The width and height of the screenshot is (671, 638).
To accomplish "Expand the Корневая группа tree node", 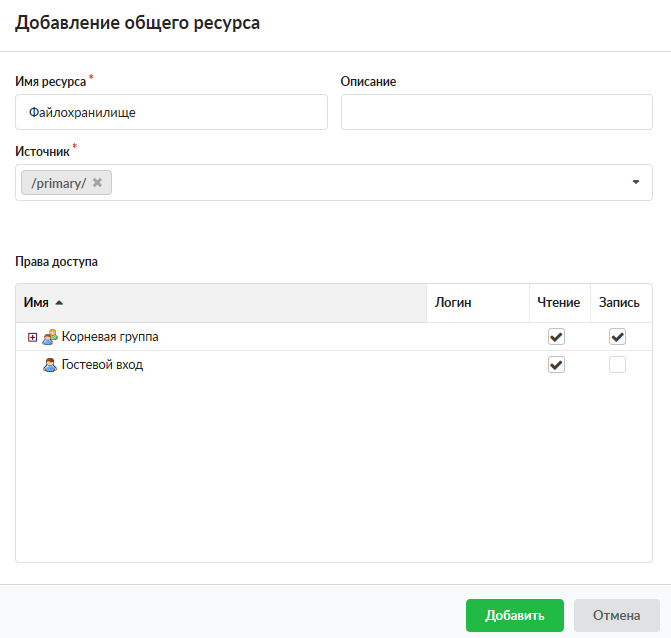I will click(32, 337).
